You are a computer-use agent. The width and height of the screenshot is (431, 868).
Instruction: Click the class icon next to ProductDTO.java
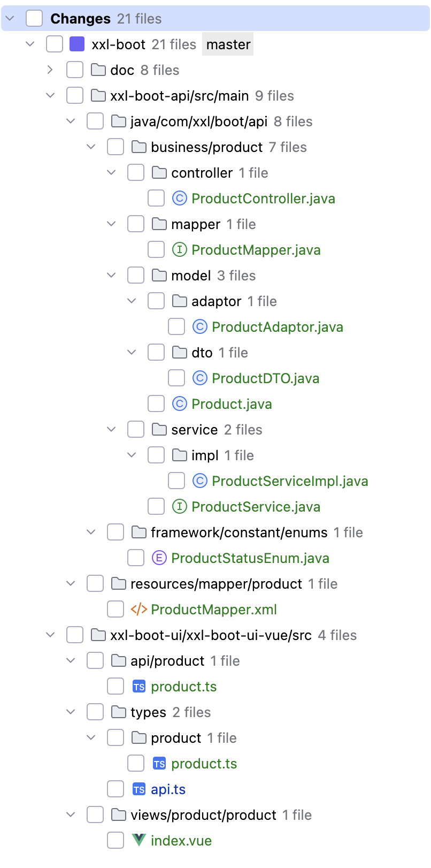click(x=200, y=378)
